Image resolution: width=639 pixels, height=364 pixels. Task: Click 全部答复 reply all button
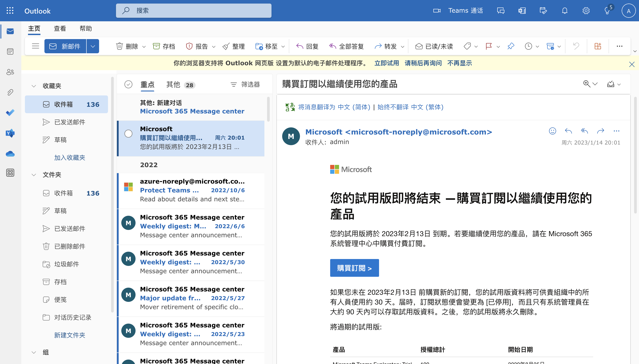coord(346,46)
